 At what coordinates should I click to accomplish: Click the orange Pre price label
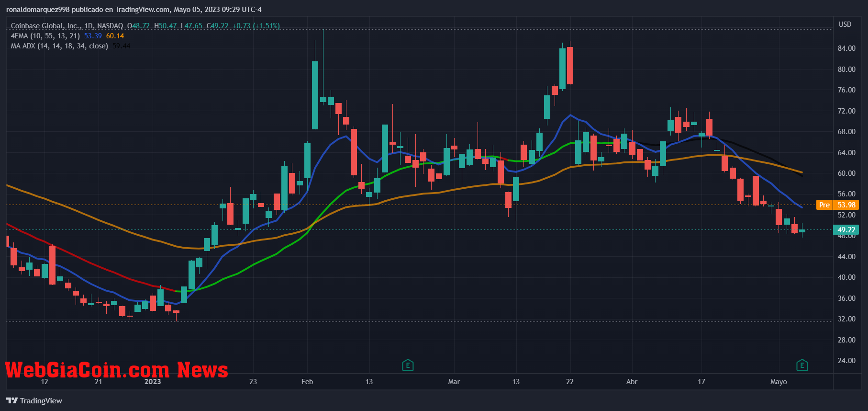(x=824, y=205)
